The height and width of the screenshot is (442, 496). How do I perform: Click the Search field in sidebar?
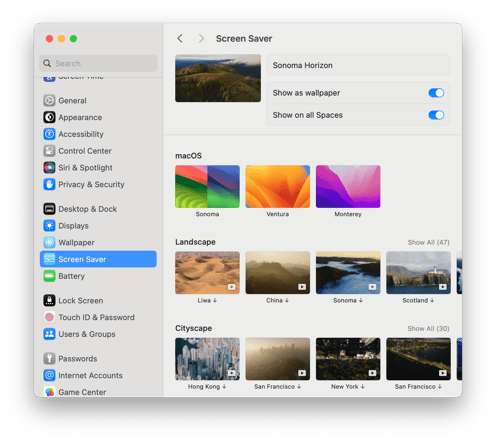(98, 63)
